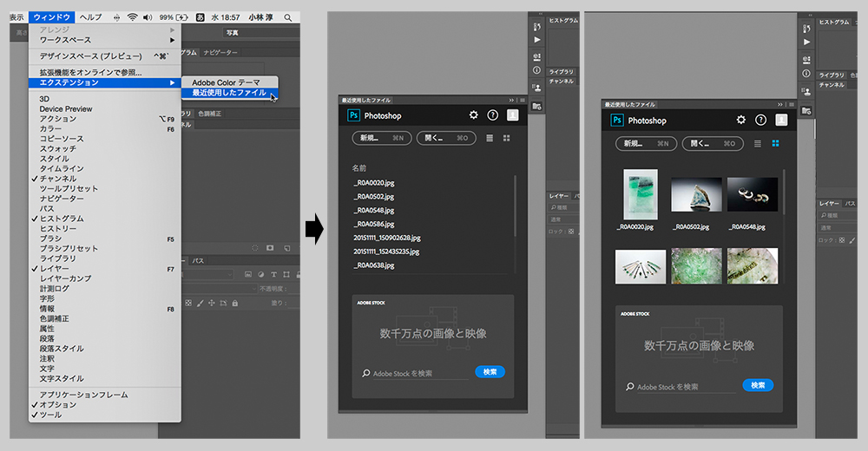Open Info dock icon beside the list-view panel
This screenshot has height=451, width=868.
536,70
